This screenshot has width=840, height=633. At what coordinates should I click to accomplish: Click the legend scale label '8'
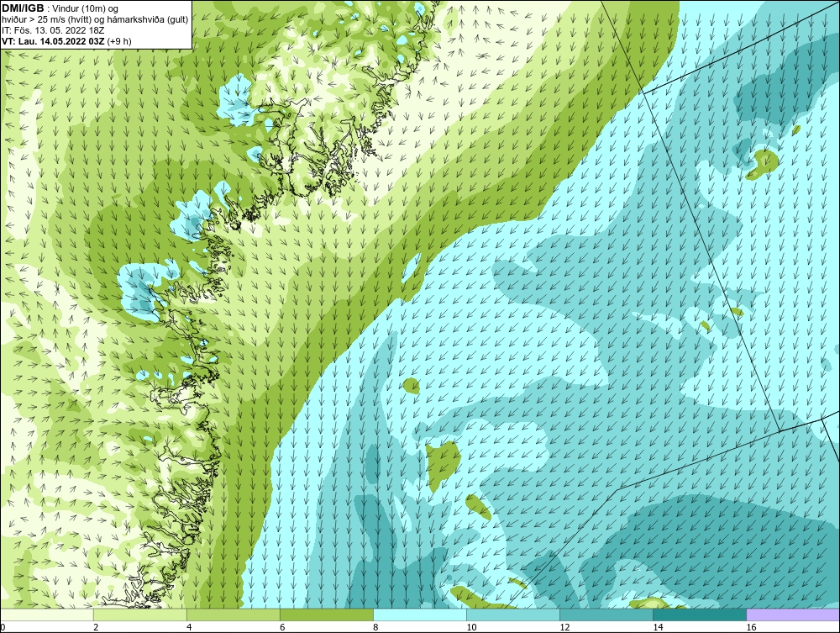click(375, 627)
